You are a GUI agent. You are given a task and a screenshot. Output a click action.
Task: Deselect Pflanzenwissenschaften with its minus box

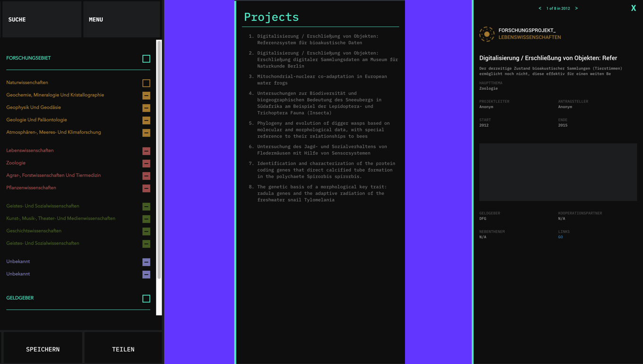pyautogui.click(x=146, y=188)
